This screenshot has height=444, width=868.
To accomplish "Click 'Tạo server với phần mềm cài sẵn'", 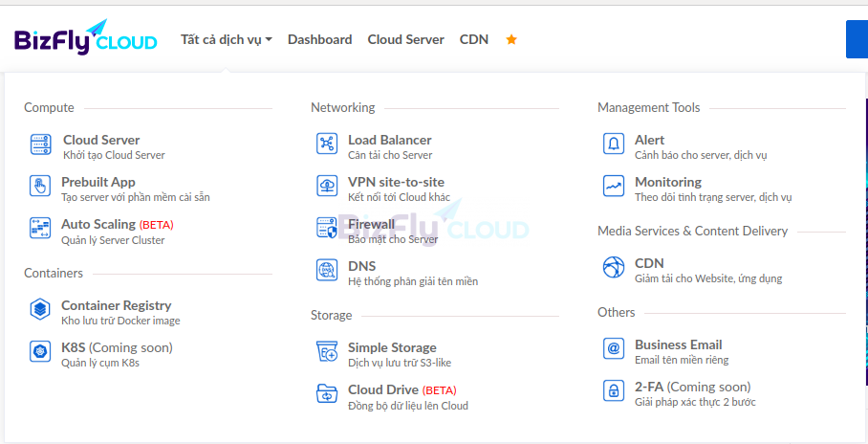I will [x=136, y=197].
